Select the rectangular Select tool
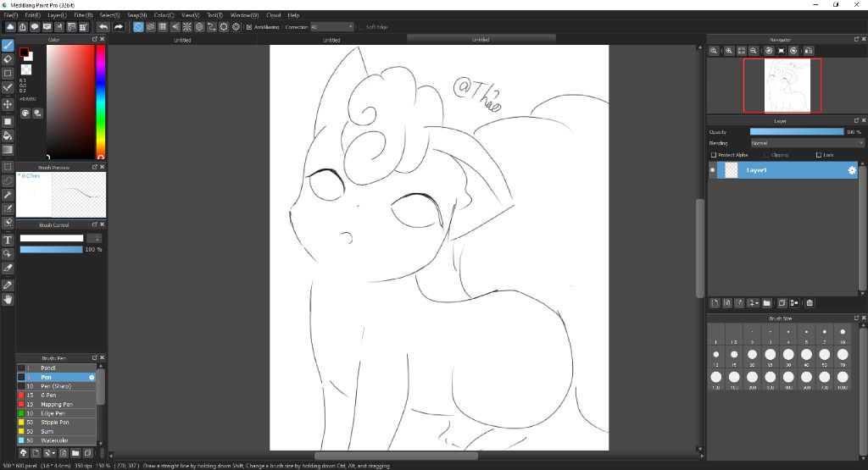Viewport: 868px width, 470px height. coord(8,167)
